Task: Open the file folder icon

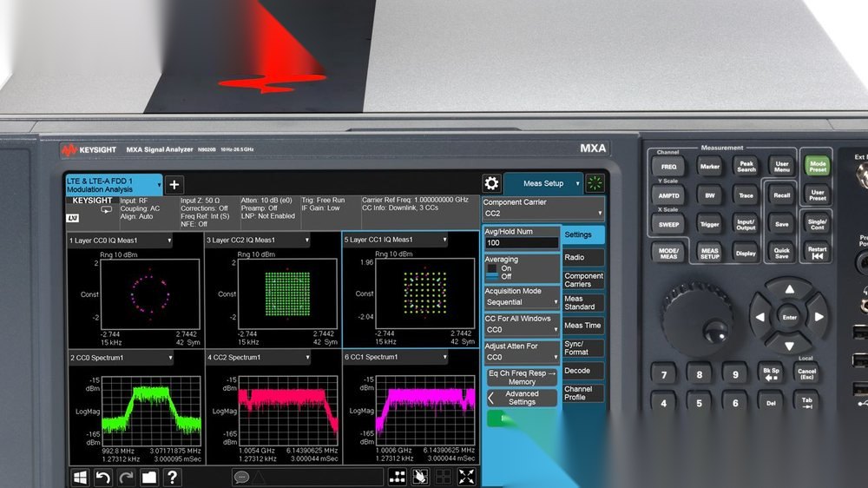Action: click(x=149, y=477)
